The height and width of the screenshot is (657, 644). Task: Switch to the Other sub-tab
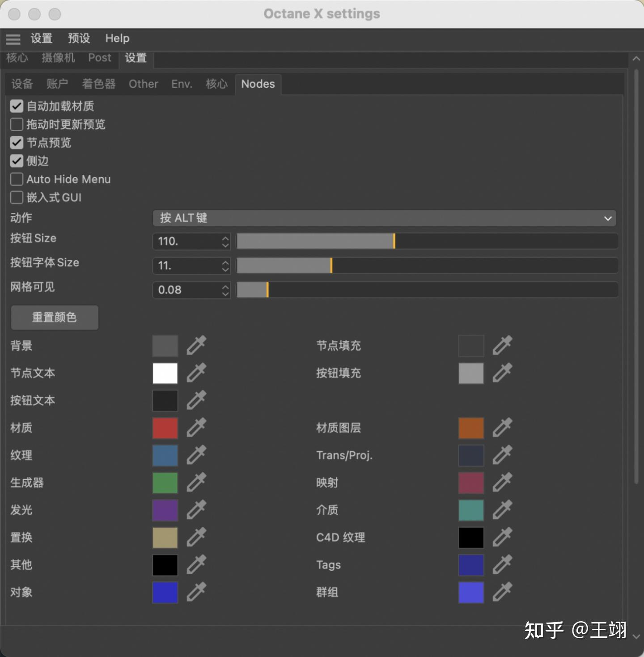pyautogui.click(x=144, y=84)
